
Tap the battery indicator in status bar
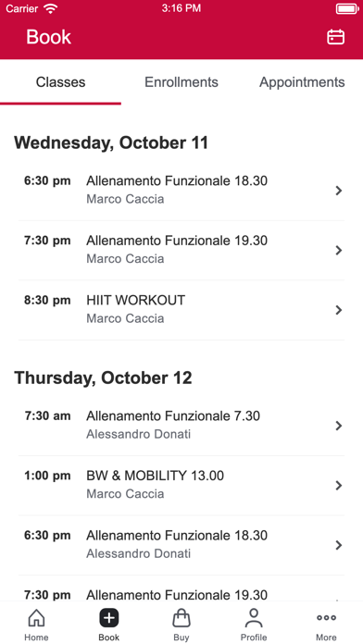pyautogui.click(x=347, y=8)
